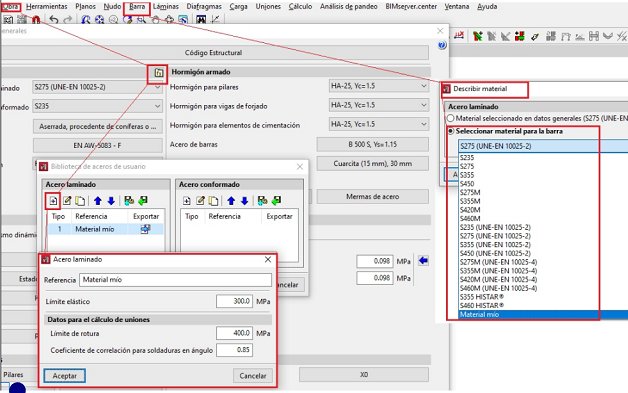Click the Mermas de acero button

372,197
